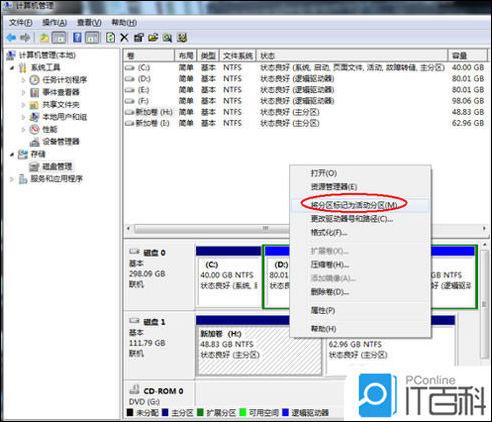This screenshot has width=492, height=422.
Task: Click the up-one-level folder toolbar icon
Action: tap(44, 38)
